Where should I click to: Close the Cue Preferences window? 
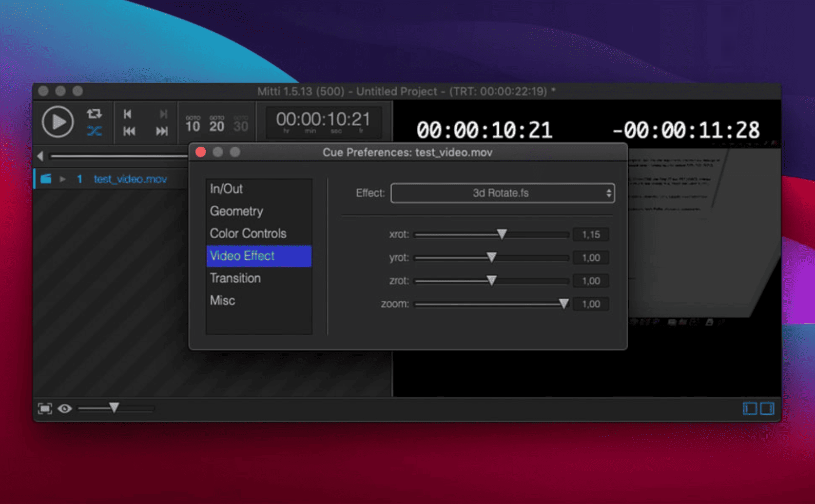pos(201,152)
